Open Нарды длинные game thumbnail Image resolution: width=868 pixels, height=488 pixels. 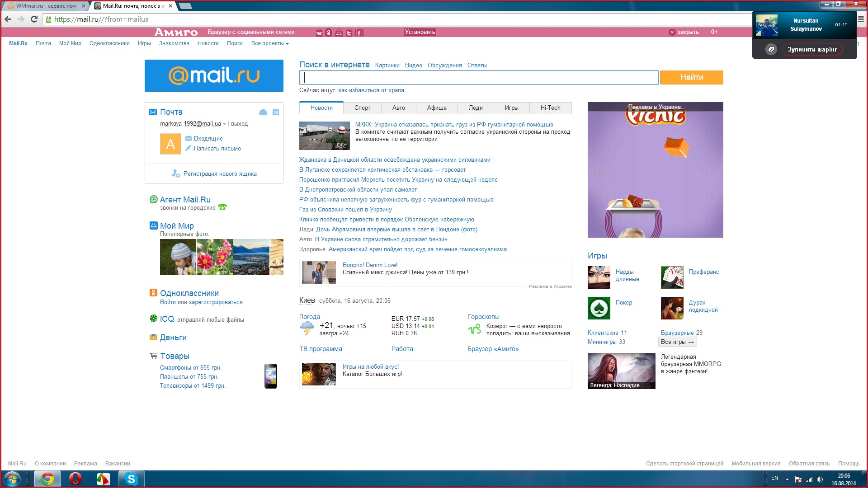(x=599, y=277)
